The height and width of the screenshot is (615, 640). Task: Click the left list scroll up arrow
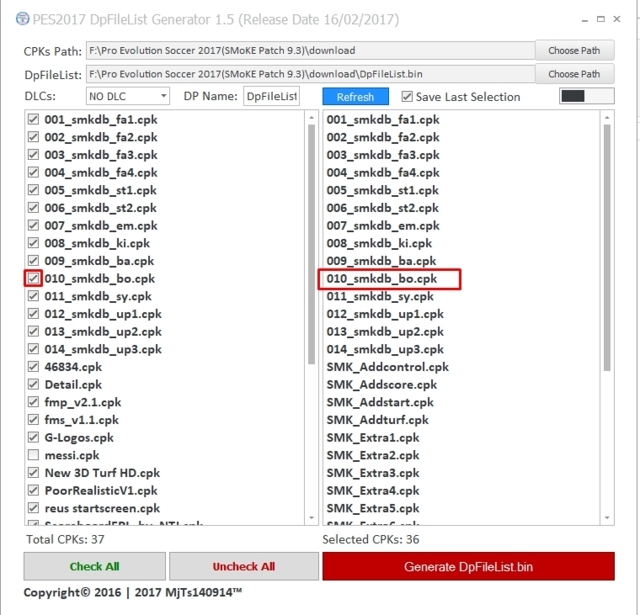311,118
